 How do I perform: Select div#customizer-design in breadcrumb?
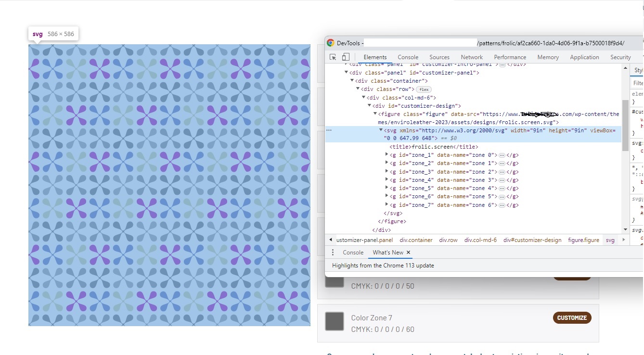[x=532, y=240]
